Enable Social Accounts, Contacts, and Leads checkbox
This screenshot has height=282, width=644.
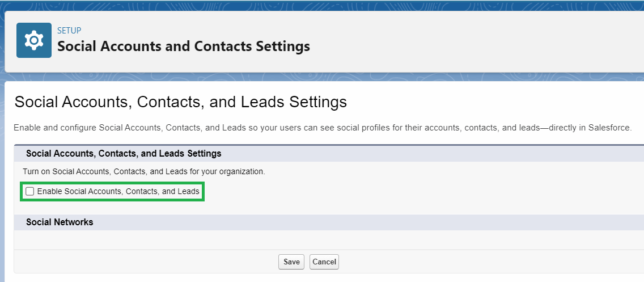point(30,192)
